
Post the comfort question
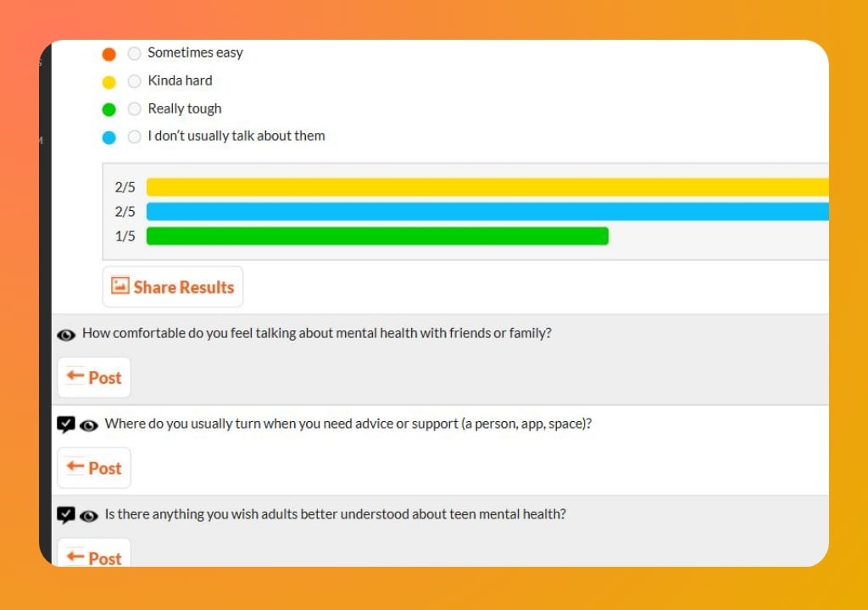click(93, 377)
